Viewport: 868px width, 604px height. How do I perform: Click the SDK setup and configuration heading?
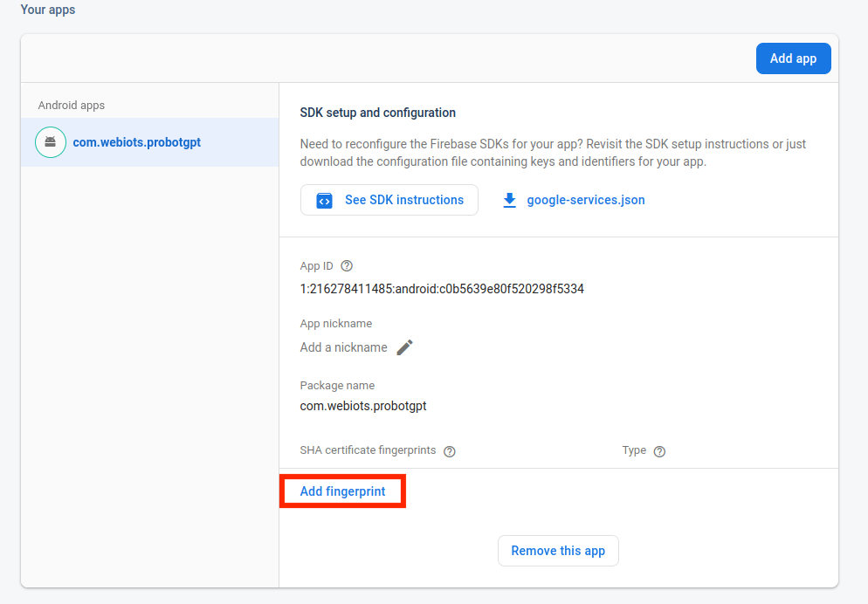coord(378,113)
